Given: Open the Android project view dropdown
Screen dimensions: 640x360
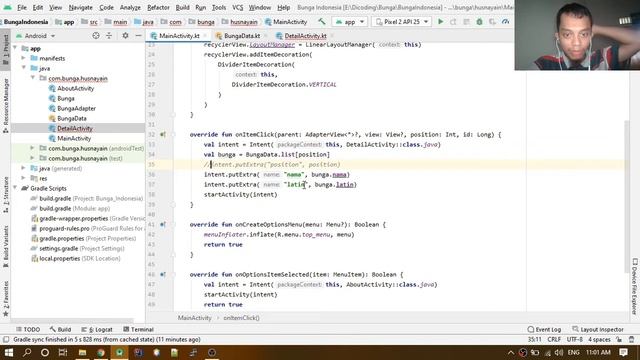Looking at the screenshot, I should tap(36, 36).
